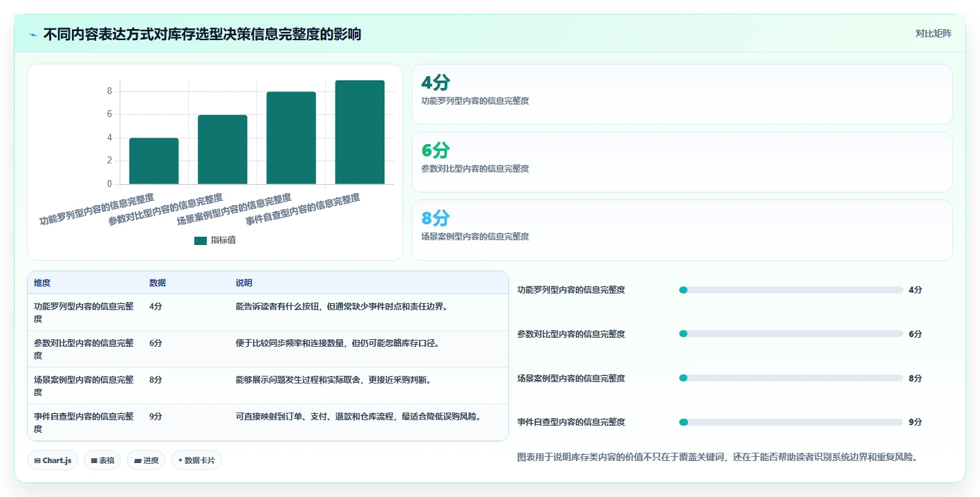Click the 场景案例型 bar in the chart

290,138
